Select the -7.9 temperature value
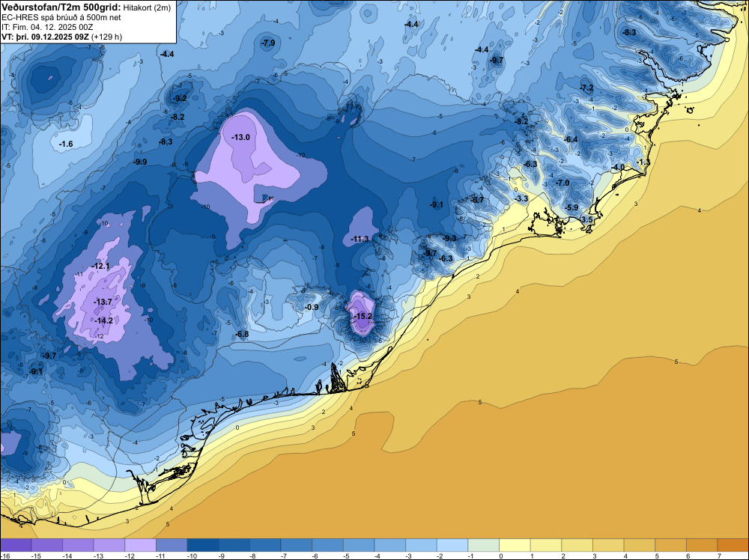The image size is (749, 560). [268, 43]
